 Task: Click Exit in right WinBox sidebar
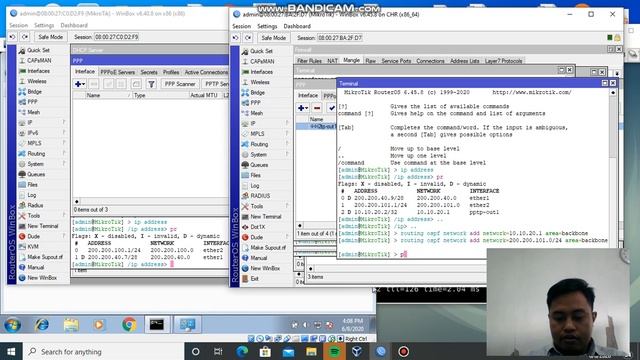tap(255, 279)
